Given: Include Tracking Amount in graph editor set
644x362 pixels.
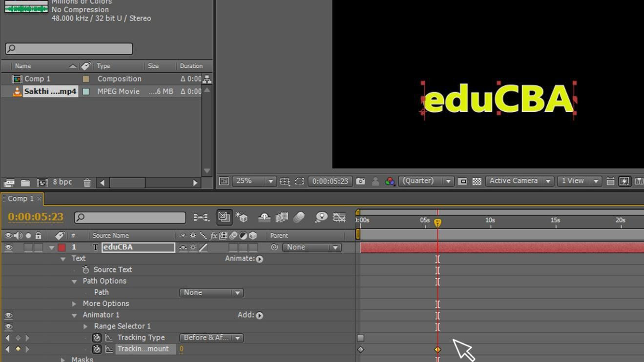Looking at the screenshot, I should (109, 349).
